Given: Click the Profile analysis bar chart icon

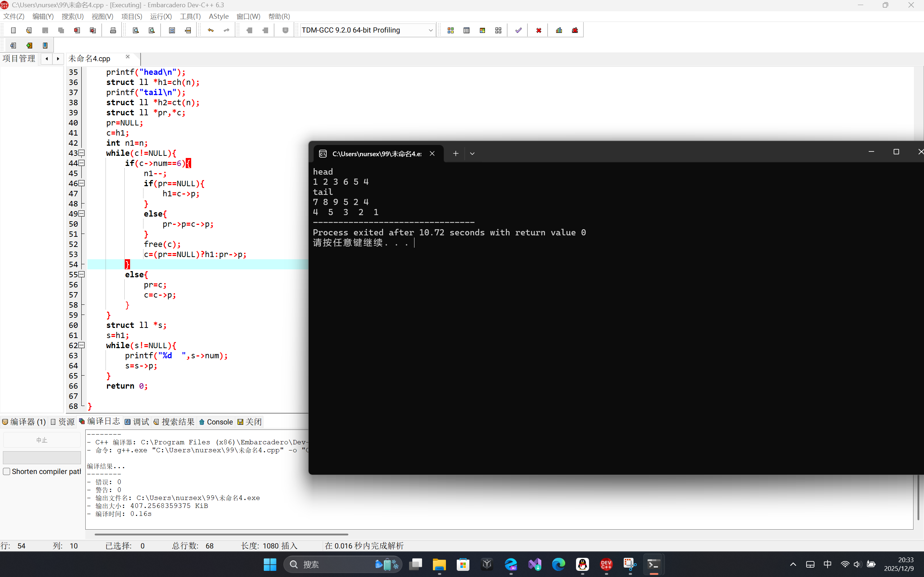Looking at the screenshot, I should pos(559,30).
